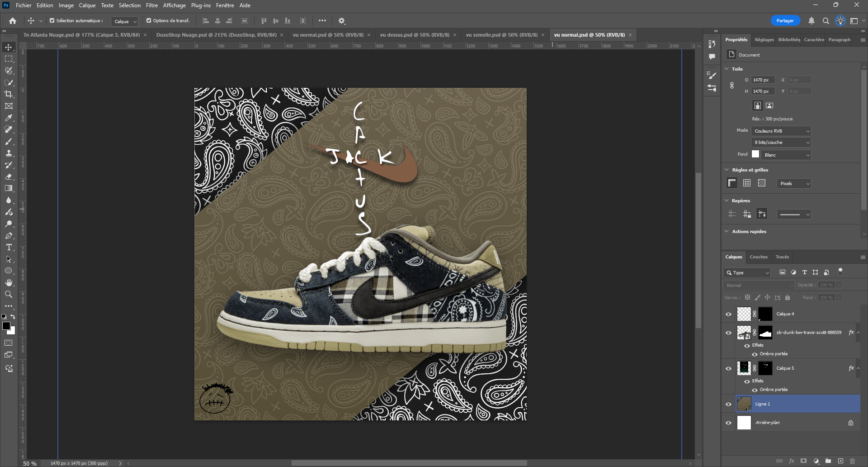Open the Calque auto-select dropdown

124,21
